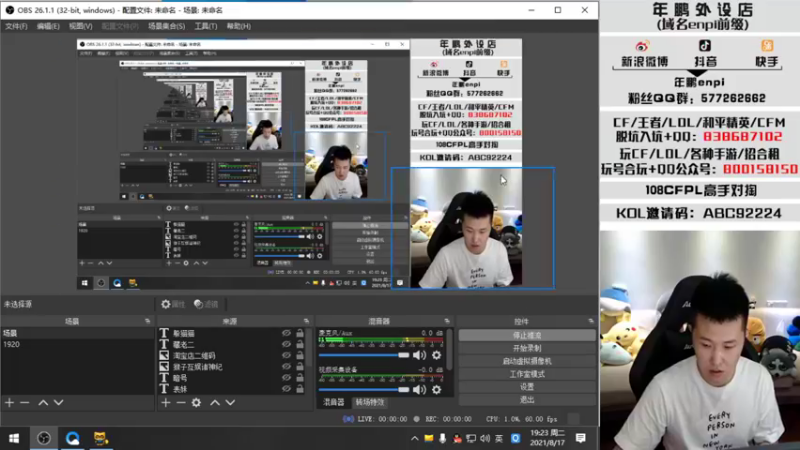Open the Windows Start menu

tap(14, 438)
